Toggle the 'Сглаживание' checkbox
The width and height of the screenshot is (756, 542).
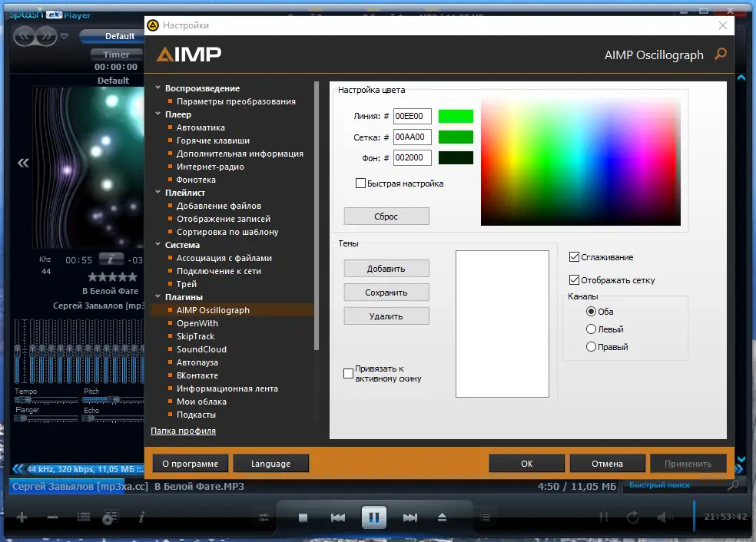coord(574,256)
